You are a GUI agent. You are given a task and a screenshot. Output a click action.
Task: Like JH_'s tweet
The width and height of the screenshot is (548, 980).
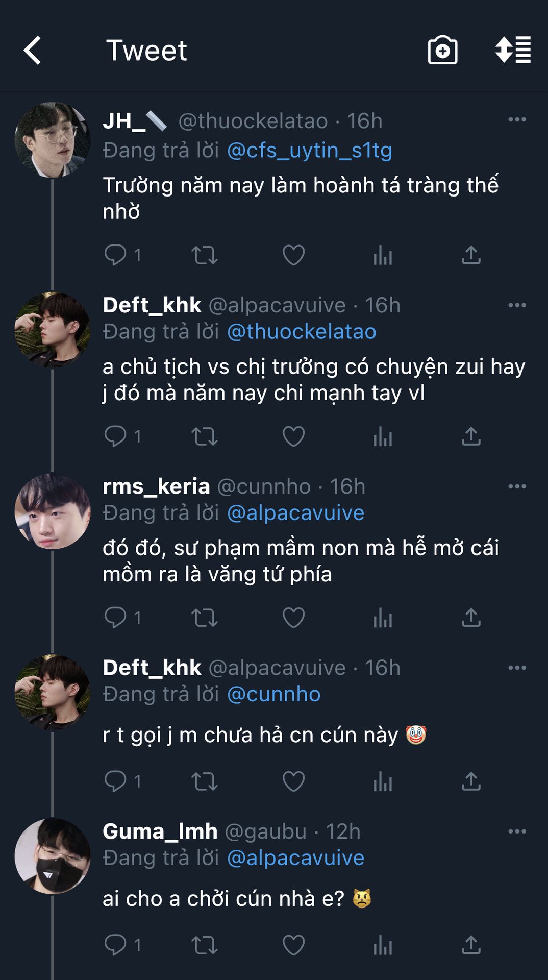[x=293, y=255]
